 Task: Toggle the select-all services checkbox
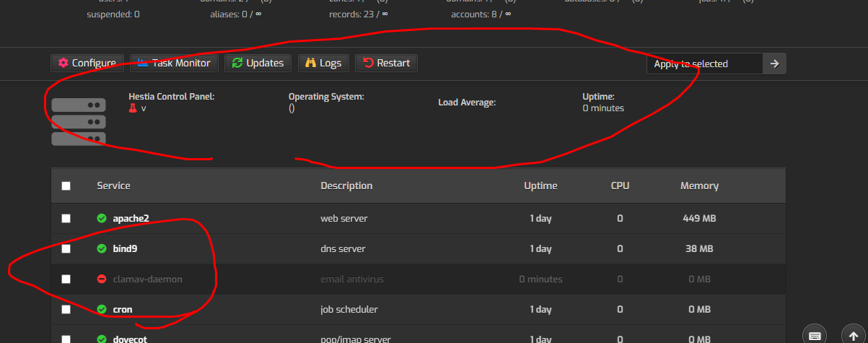tap(66, 186)
